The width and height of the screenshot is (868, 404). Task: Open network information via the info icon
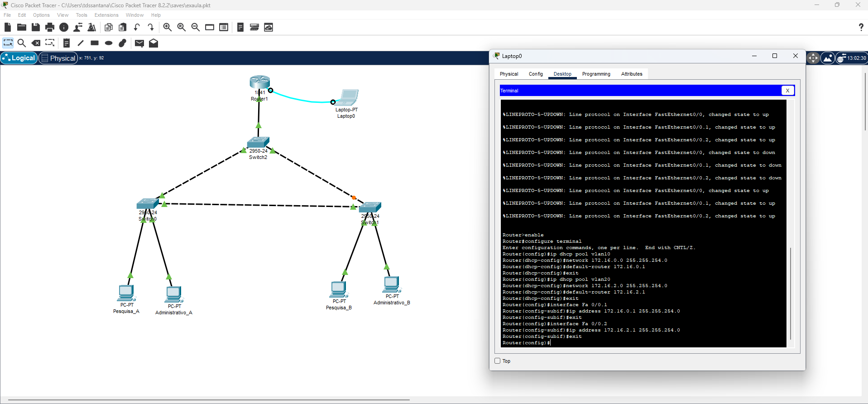click(x=64, y=27)
